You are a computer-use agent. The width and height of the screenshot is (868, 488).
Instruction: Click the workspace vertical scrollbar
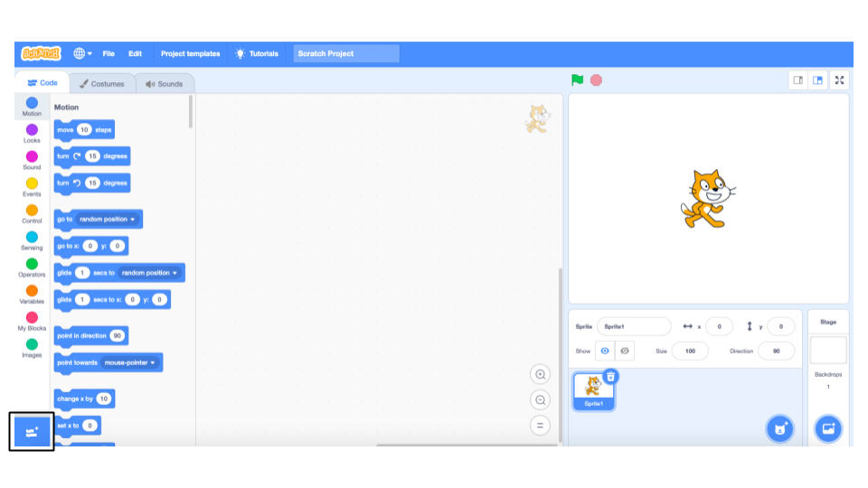tap(561, 354)
